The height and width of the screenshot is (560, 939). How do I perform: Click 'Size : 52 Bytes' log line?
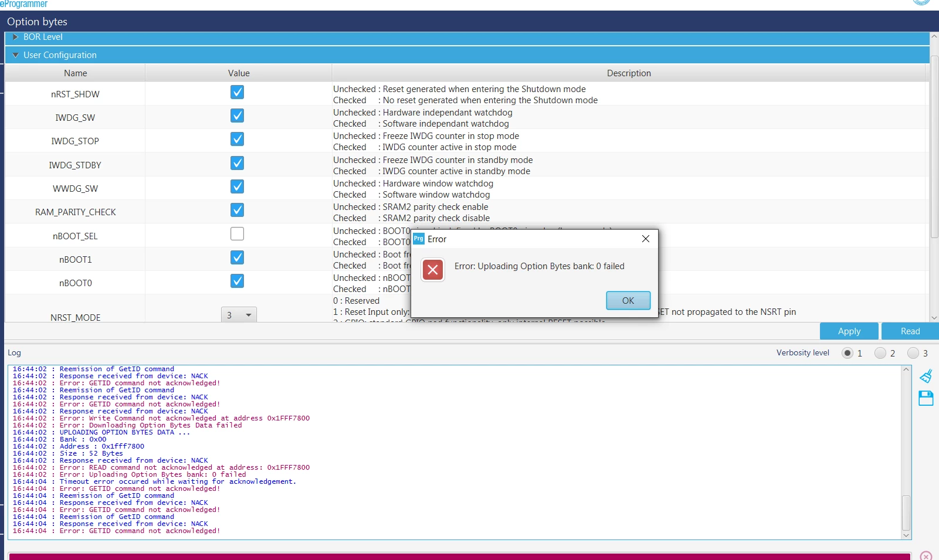click(x=67, y=453)
